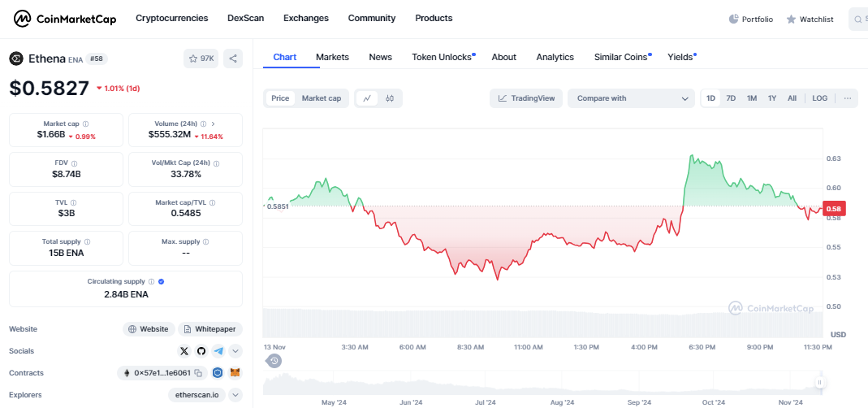Click the search field at top right
The width and height of the screenshot is (868, 408).
pos(858,19)
